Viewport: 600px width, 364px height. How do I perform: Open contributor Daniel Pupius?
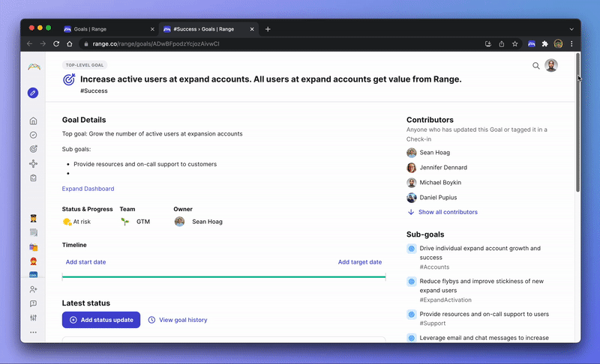(x=432, y=198)
